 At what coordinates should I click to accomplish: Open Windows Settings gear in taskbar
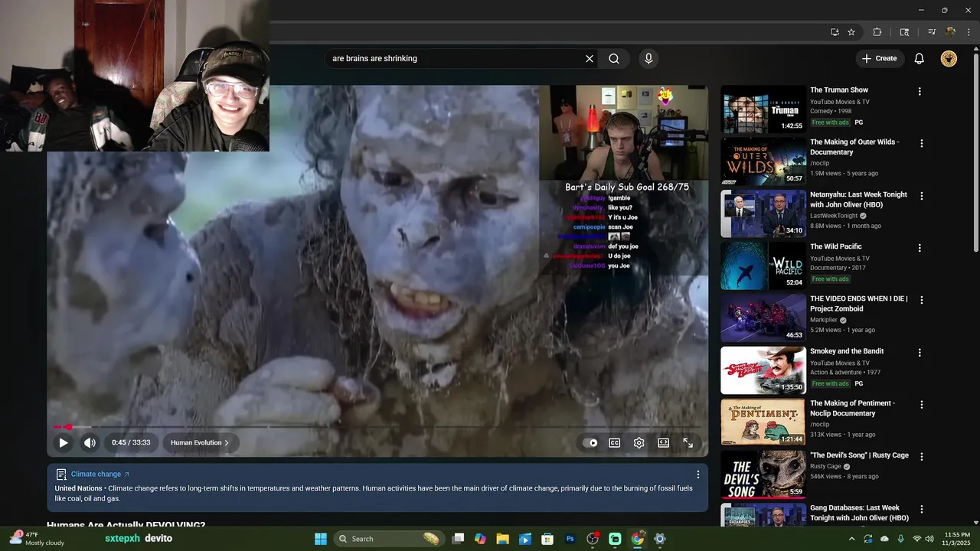[x=660, y=539]
